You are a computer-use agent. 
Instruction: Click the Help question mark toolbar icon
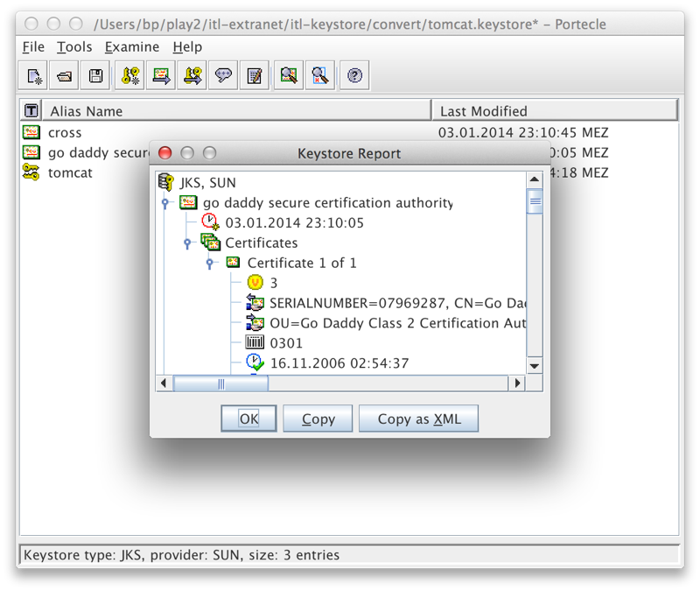click(355, 75)
